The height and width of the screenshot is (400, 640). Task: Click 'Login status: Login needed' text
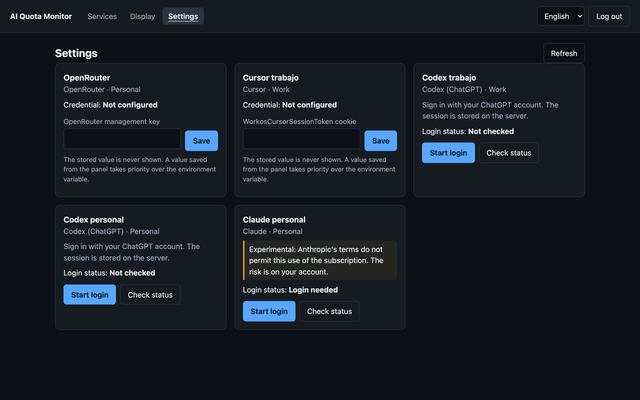[x=290, y=290]
